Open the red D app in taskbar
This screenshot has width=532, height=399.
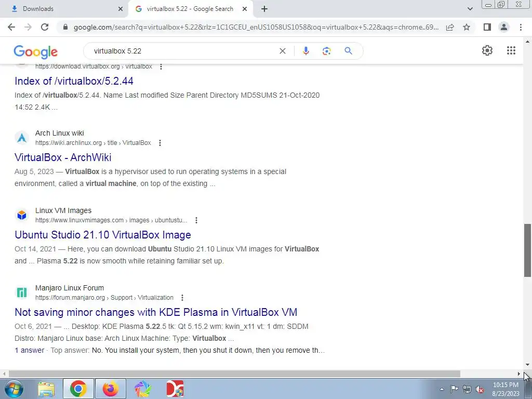pyautogui.click(x=175, y=389)
